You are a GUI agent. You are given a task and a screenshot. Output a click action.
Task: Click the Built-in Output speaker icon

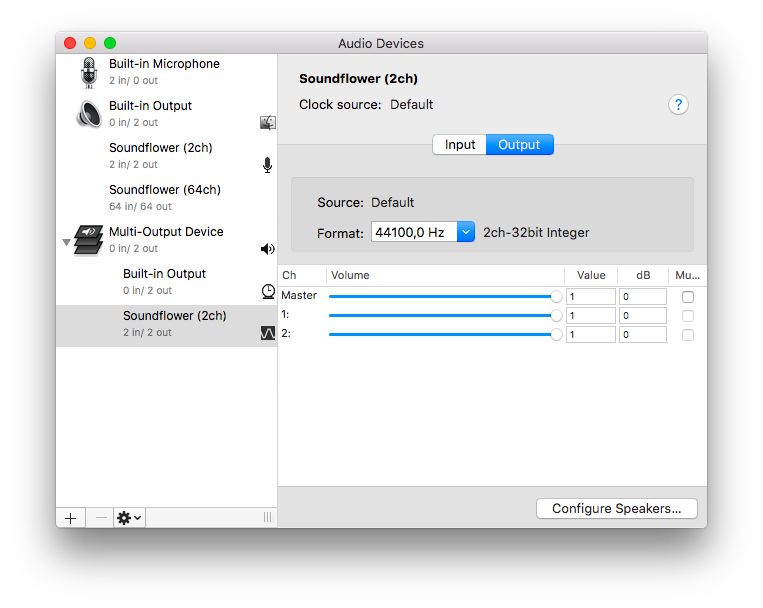click(x=89, y=114)
